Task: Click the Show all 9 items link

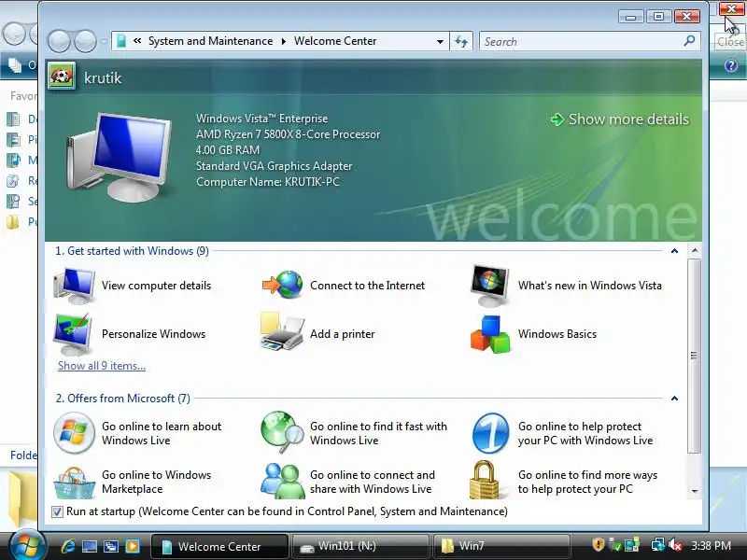Action: [x=102, y=366]
